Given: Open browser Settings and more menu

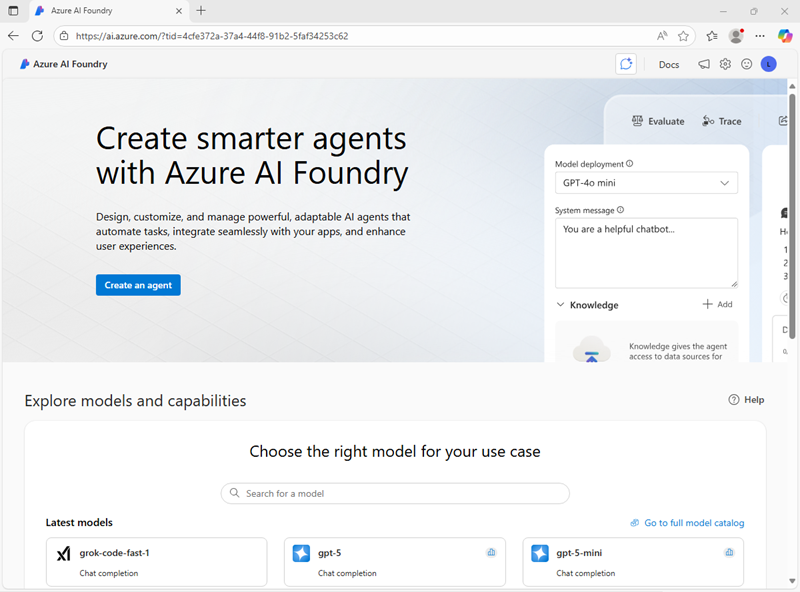Looking at the screenshot, I should coord(760,35).
